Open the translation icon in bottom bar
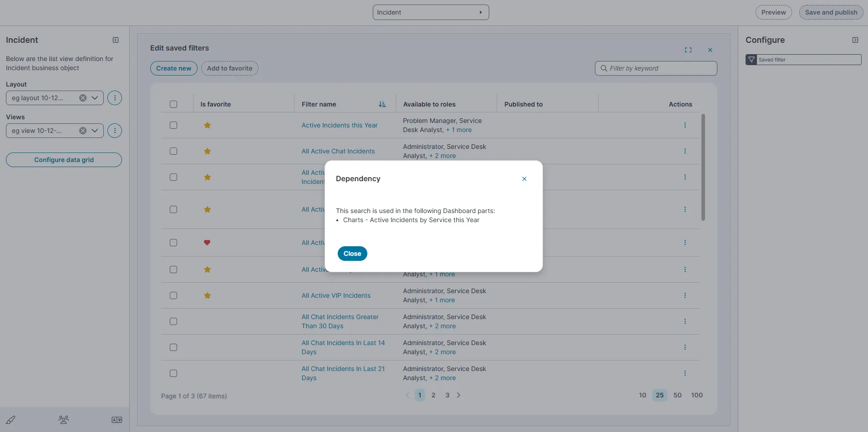This screenshot has width=868, height=432. [x=117, y=420]
